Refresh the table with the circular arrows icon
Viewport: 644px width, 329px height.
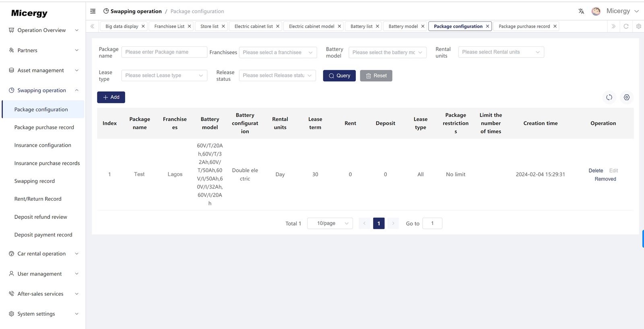[x=609, y=97]
